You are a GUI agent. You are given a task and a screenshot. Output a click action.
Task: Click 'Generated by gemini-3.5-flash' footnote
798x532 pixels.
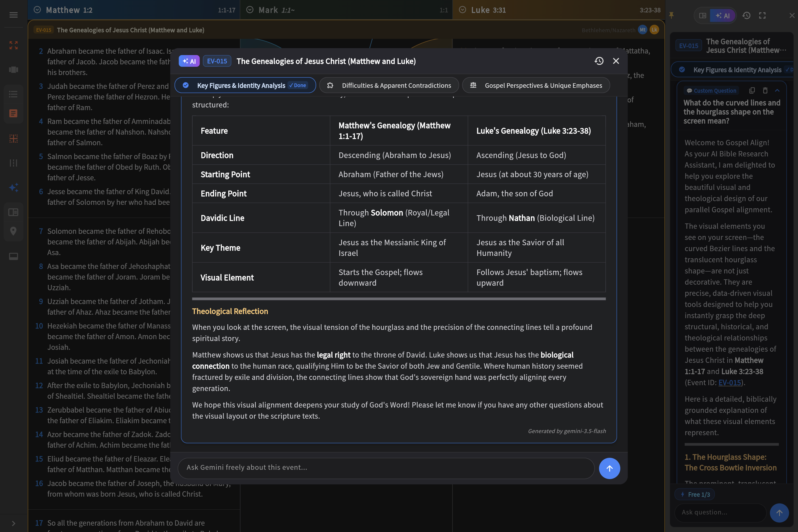pos(567,431)
